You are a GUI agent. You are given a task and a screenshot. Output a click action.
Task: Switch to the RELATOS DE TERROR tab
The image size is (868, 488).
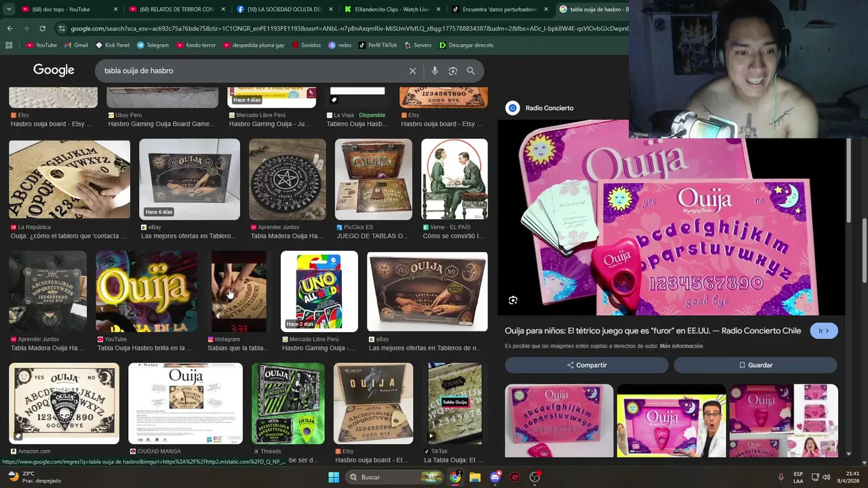(176, 9)
